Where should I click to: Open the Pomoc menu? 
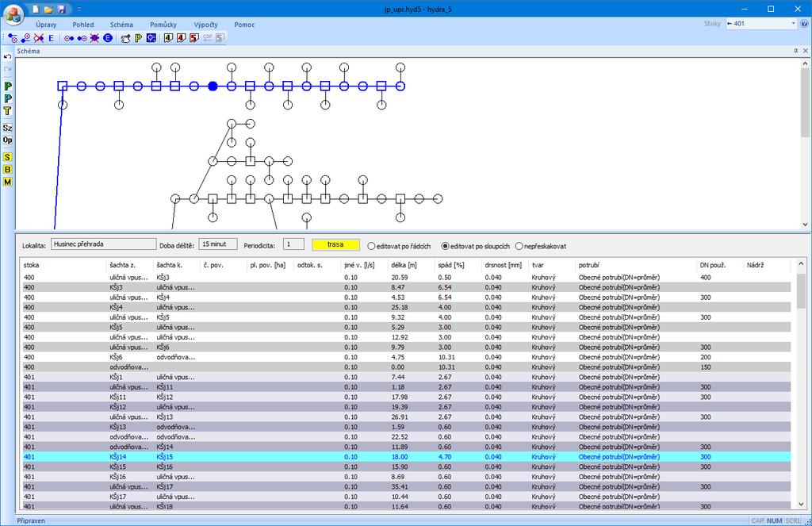click(244, 25)
